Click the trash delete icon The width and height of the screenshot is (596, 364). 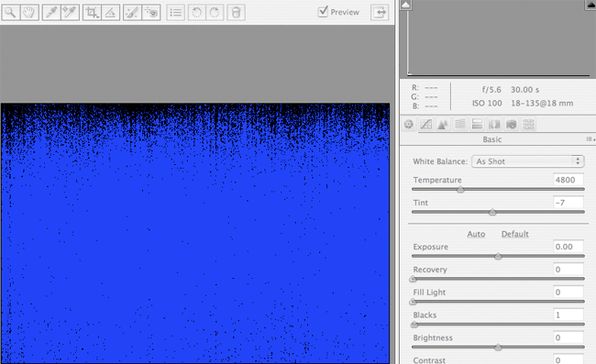pyautogui.click(x=236, y=12)
